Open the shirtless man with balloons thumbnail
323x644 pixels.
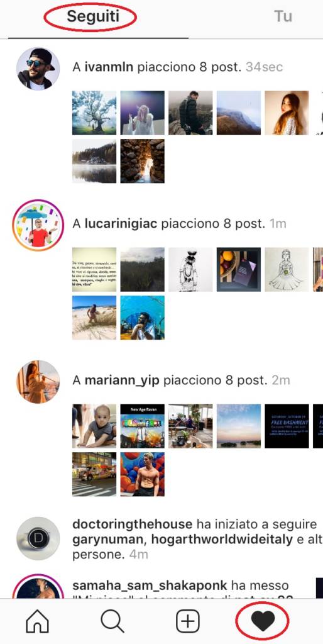coord(143,474)
